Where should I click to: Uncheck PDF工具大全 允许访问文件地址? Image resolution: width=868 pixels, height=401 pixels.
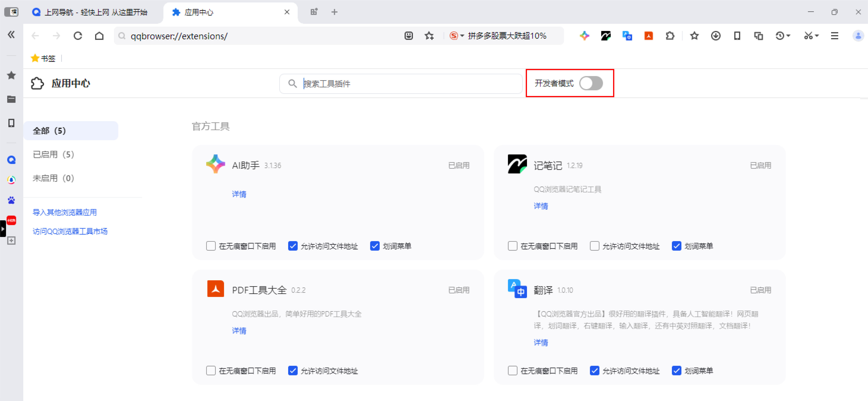tap(293, 370)
